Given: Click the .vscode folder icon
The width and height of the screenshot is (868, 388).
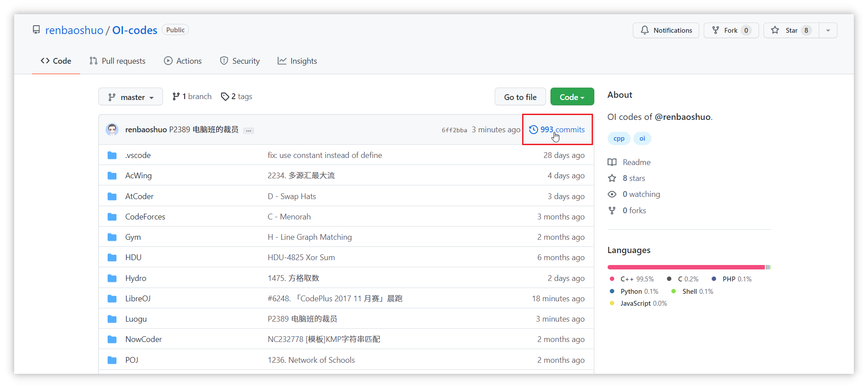Looking at the screenshot, I should click(112, 155).
